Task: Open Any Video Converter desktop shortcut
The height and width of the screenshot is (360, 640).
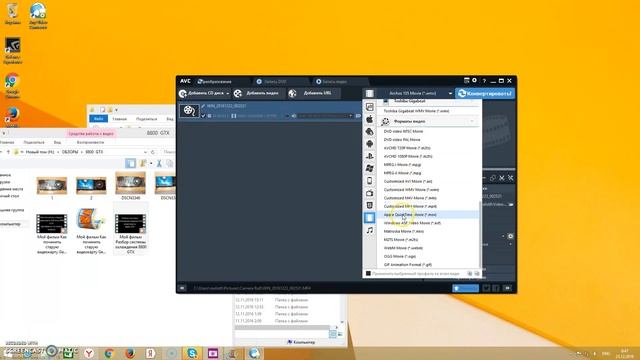Action: 38,16
